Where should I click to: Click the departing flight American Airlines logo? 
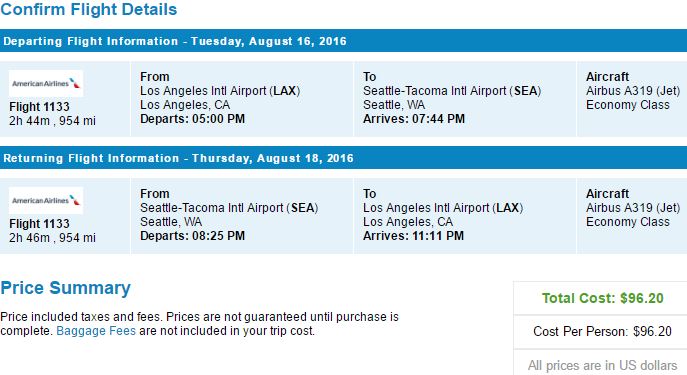(46, 83)
